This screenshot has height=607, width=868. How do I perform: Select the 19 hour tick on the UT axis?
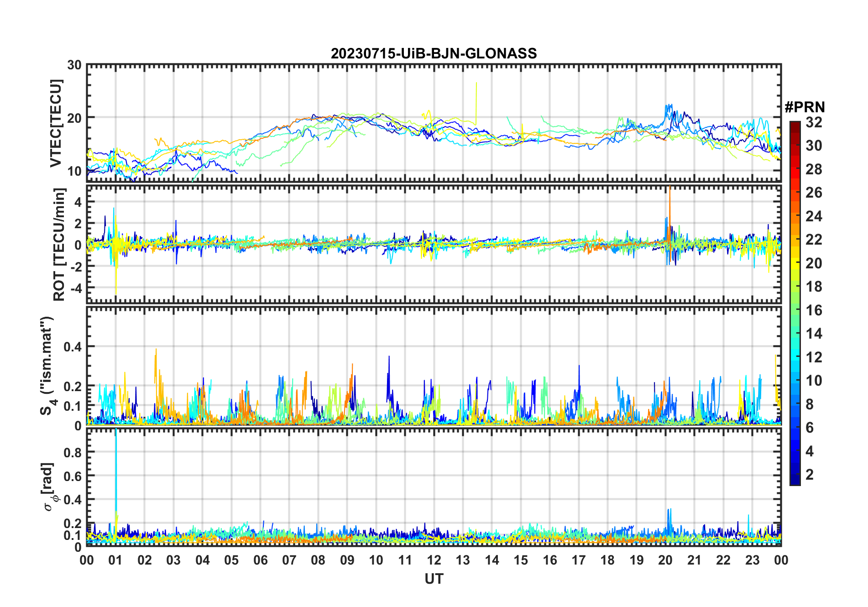(637, 560)
